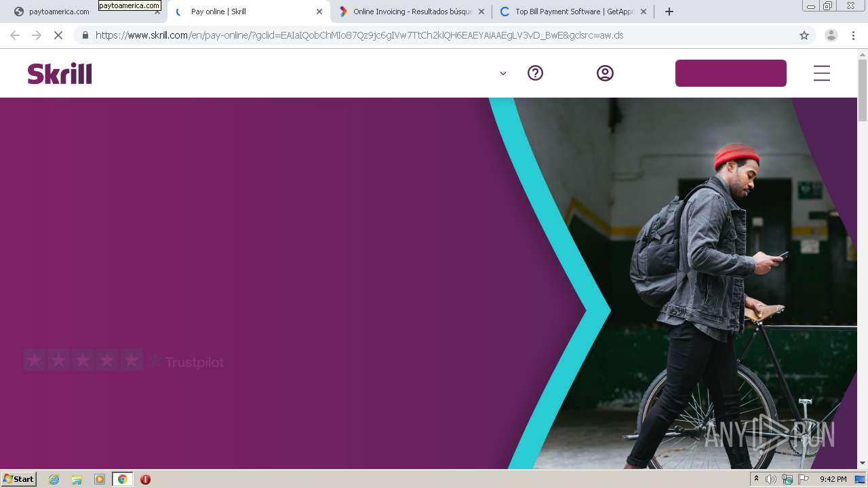
Task: Close the Pay online | Skrill tab
Action: (x=319, y=12)
